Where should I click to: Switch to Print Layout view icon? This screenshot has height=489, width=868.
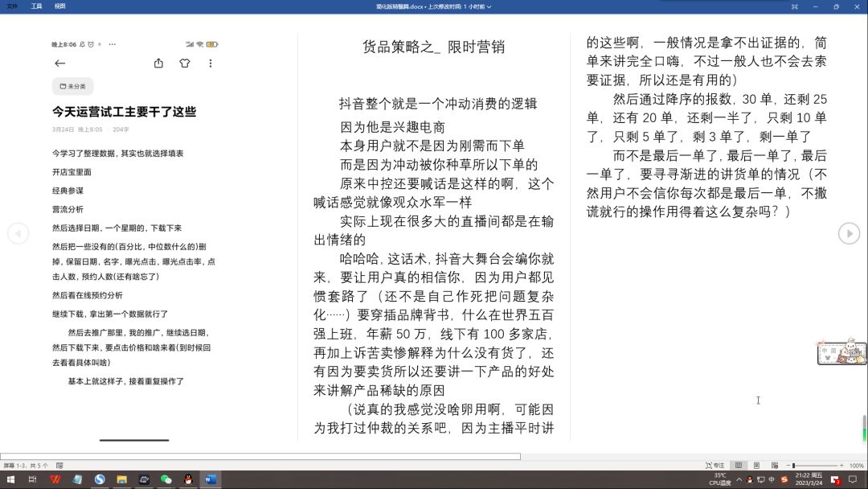(x=757, y=466)
